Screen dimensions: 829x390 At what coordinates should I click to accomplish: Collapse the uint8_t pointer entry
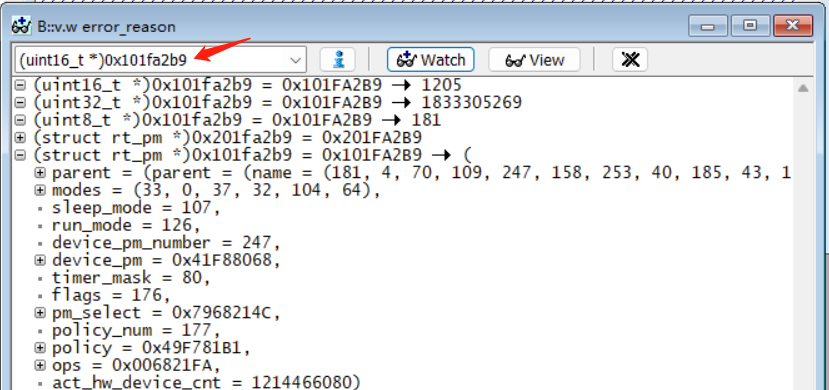[20, 120]
